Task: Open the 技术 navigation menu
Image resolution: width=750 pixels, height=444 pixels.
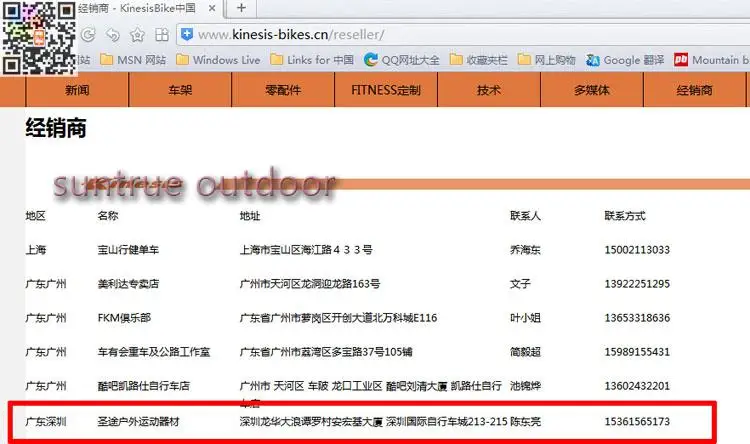Action: [x=488, y=89]
